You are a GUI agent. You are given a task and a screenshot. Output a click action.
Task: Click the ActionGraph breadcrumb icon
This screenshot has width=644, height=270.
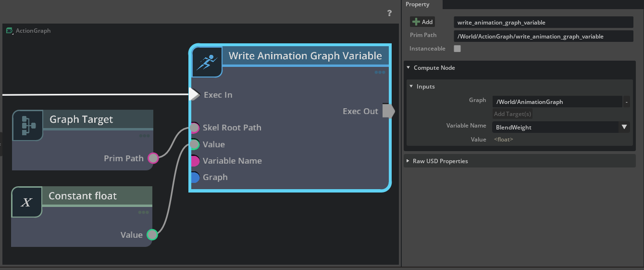[x=9, y=31]
